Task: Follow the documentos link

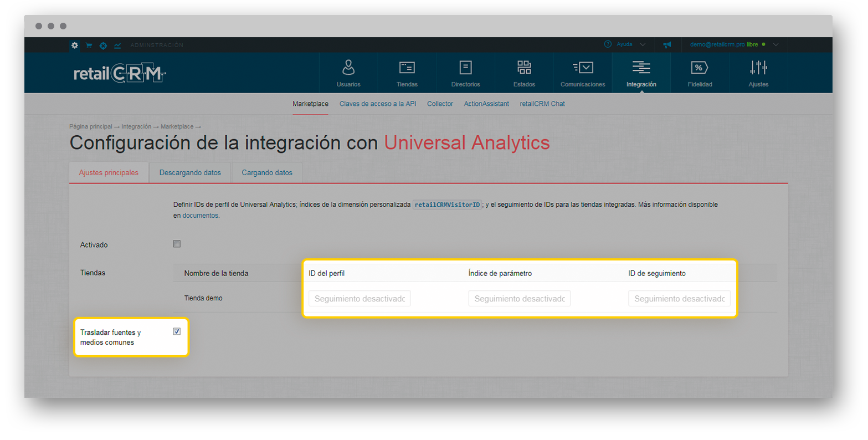Action: [x=200, y=216]
